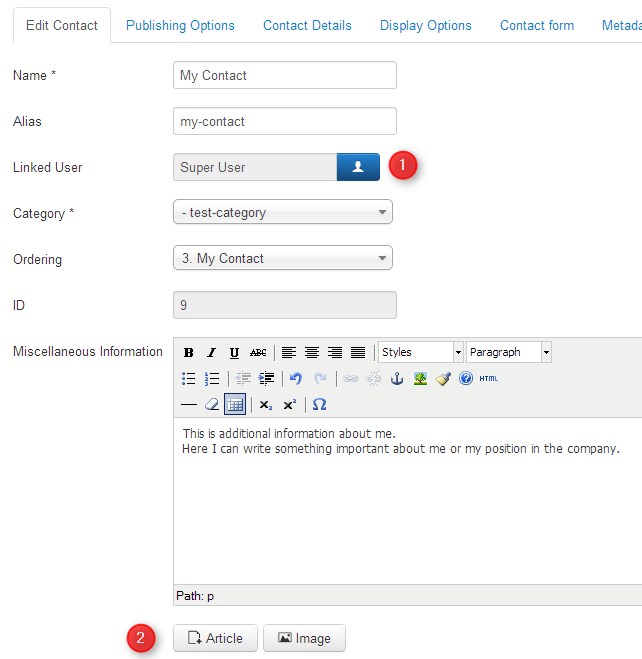The height and width of the screenshot is (659, 642).
Task: Apply underline formatting in the editor
Action: (234, 352)
